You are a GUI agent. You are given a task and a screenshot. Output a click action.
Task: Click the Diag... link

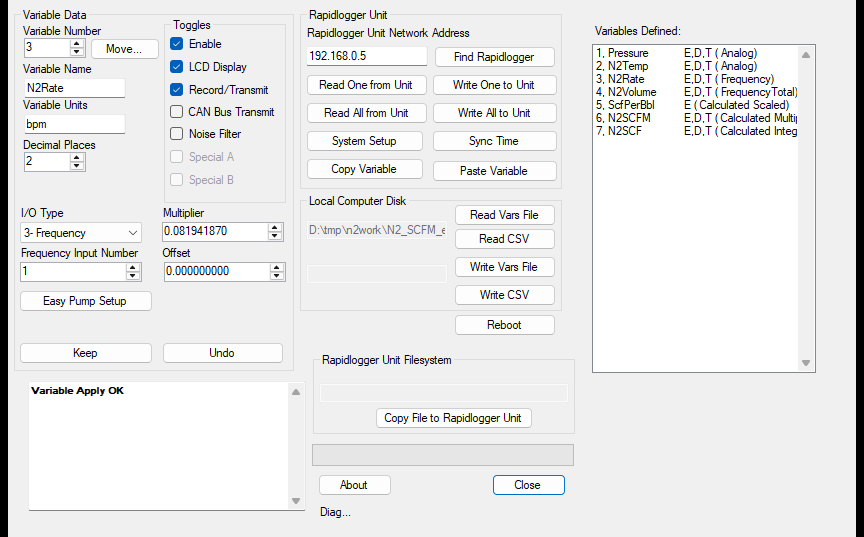pos(335,512)
